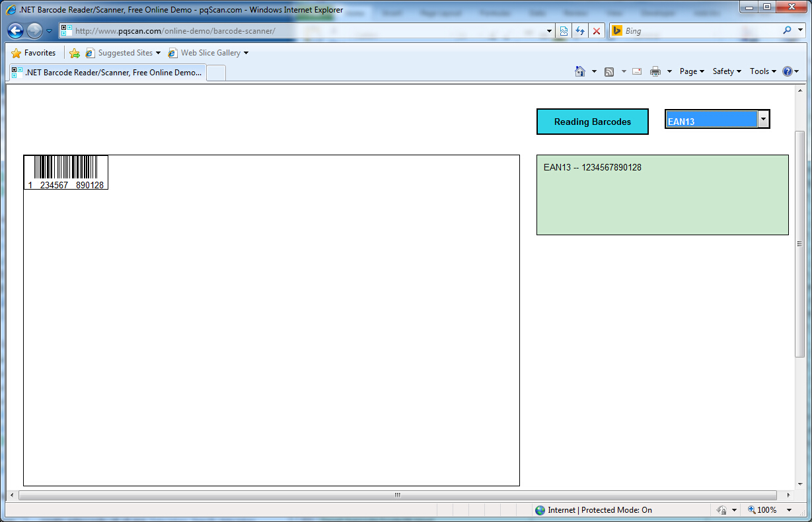
Task: Click the vertical scrollbar thumb
Action: click(x=799, y=244)
